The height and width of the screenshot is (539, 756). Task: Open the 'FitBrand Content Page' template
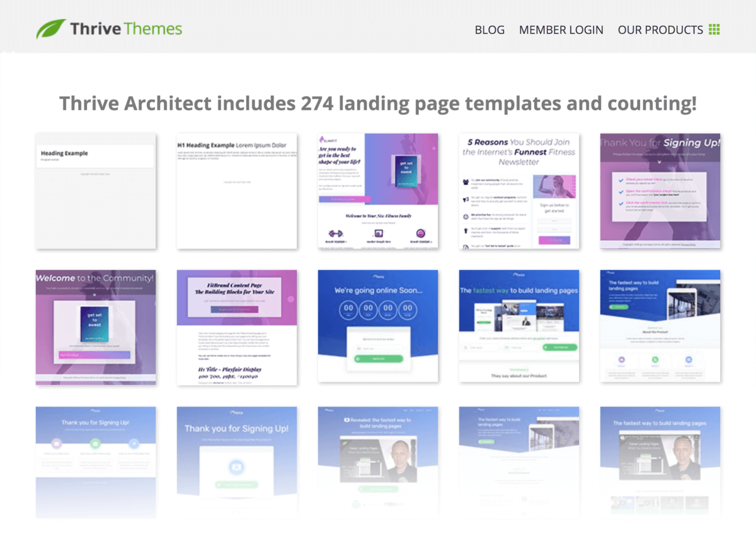(236, 327)
